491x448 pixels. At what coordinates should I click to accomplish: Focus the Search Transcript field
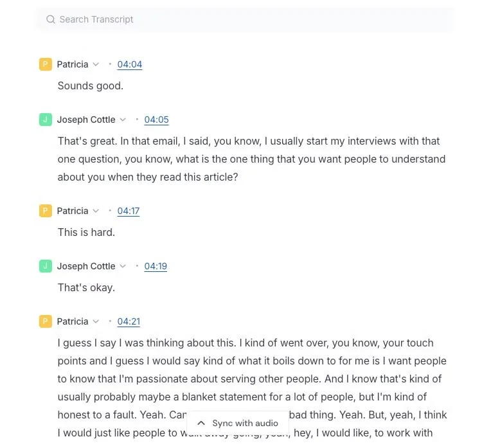tap(251, 19)
